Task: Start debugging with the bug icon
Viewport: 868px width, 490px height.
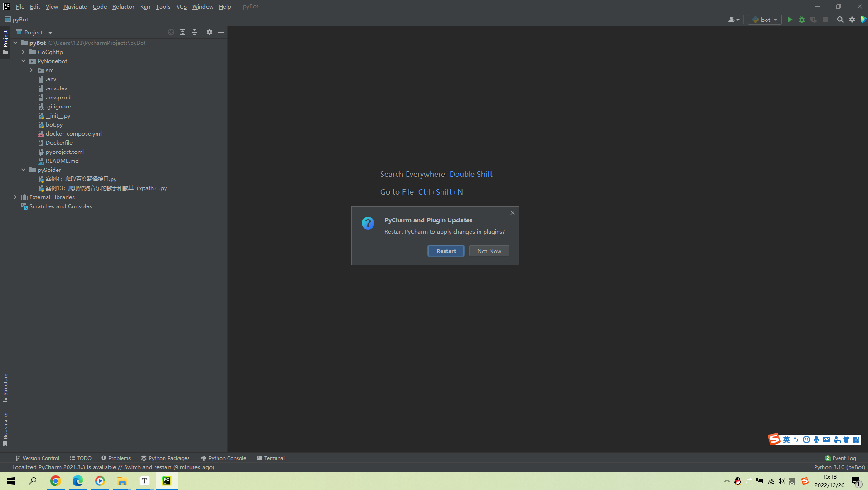Action: (802, 20)
